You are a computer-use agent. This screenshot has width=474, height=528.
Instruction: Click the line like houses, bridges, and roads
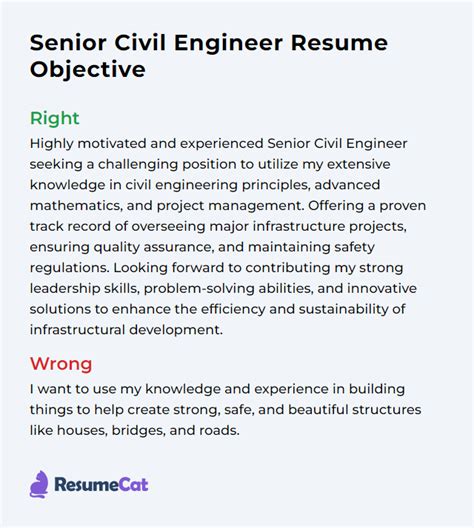[x=135, y=431]
